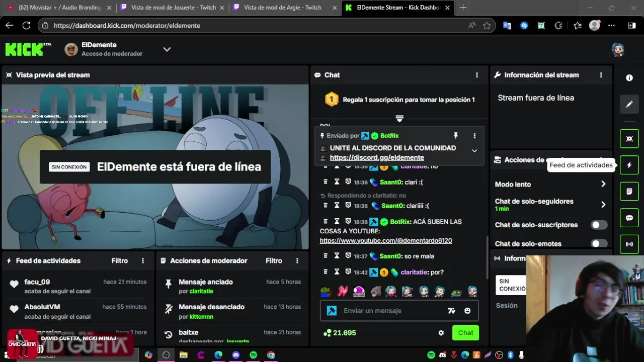Screen dimensions: 644x362
Task: Open Modo lento settings arrow
Action: (603, 184)
